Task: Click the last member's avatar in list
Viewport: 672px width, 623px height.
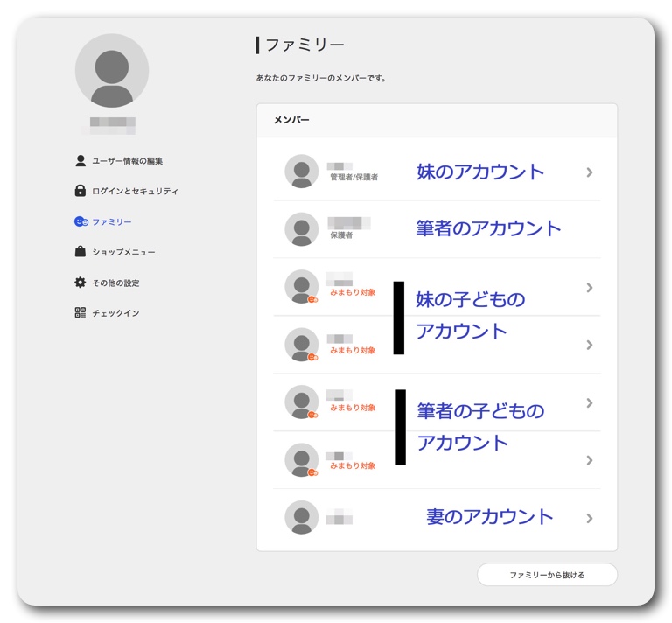Action: pos(302,517)
